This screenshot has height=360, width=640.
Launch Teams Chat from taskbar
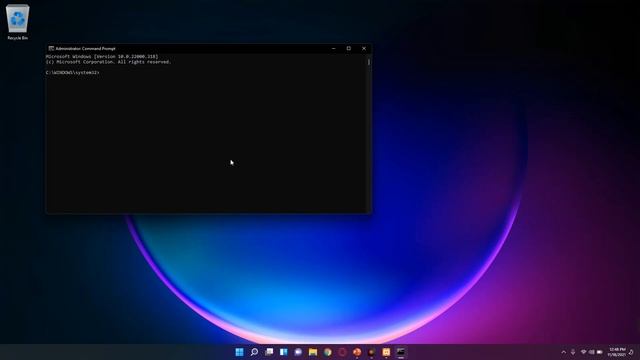click(298, 352)
